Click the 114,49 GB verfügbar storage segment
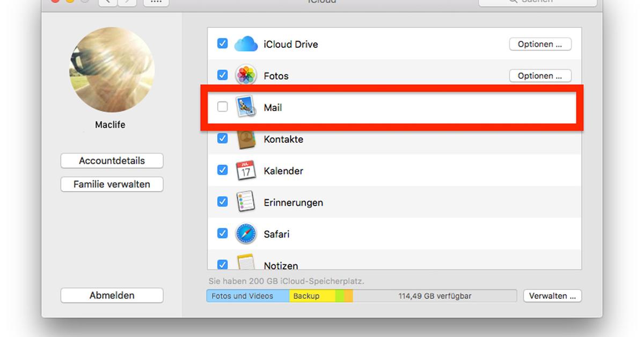 (435, 296)
